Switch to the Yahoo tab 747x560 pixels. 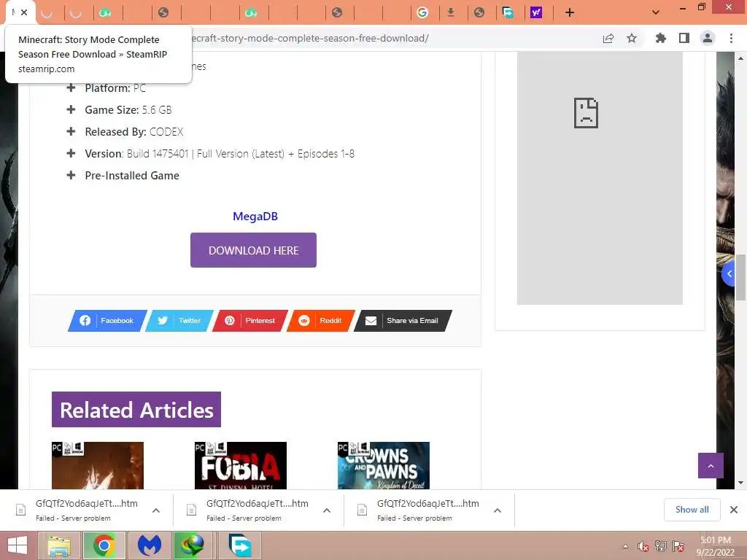pyautogui.click(x=536, y=12)
